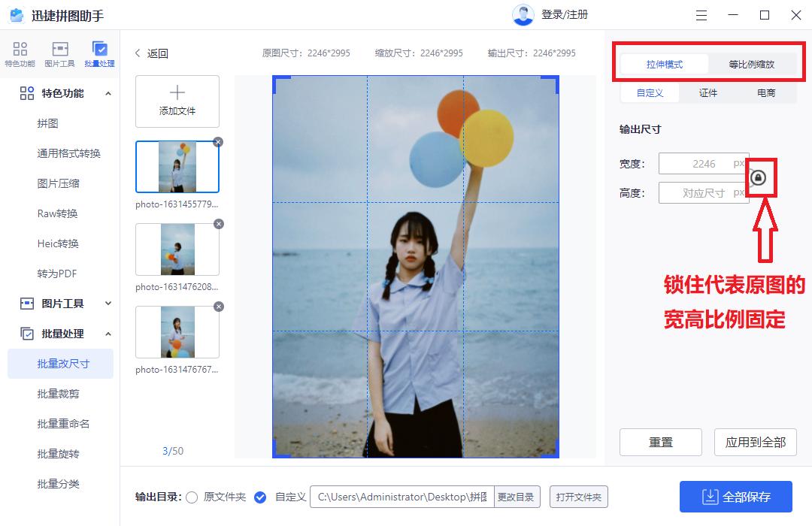
Task: Click the 迅捷拼图助手 app logo
Action: (17, 16)
